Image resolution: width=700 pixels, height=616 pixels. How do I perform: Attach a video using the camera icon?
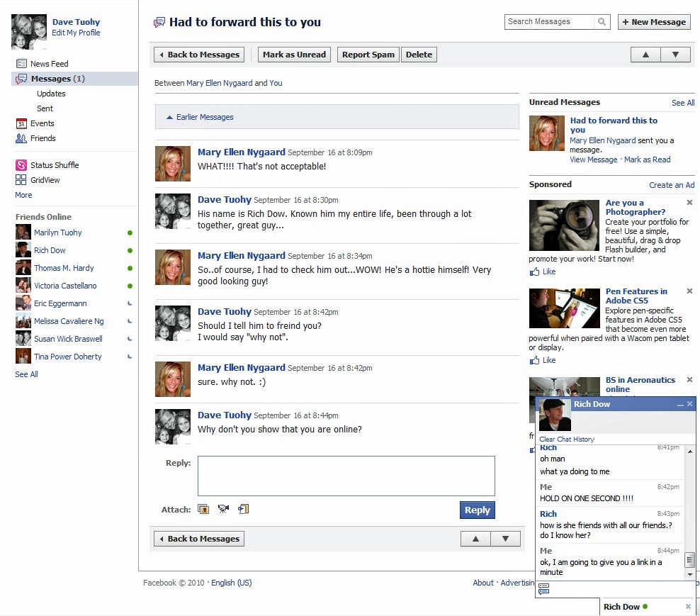pyautogui.click(x=223, y=509)
